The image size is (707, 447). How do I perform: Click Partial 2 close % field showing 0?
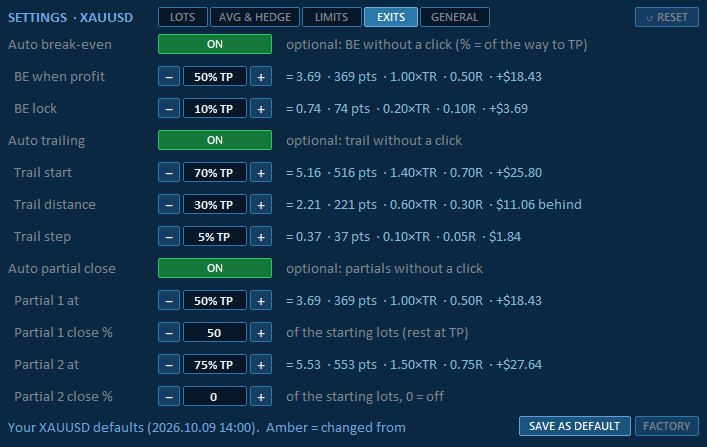point(215,396)
